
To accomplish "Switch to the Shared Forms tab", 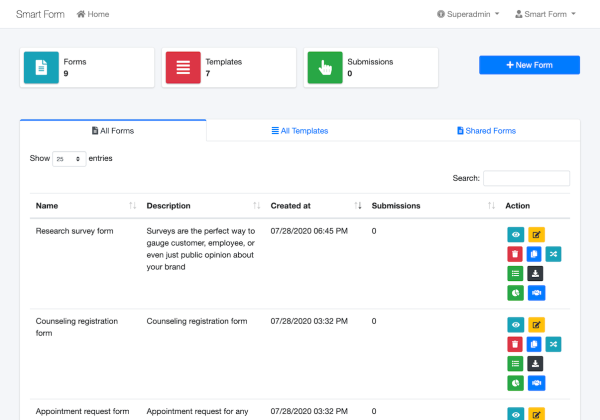I will 486,131.
